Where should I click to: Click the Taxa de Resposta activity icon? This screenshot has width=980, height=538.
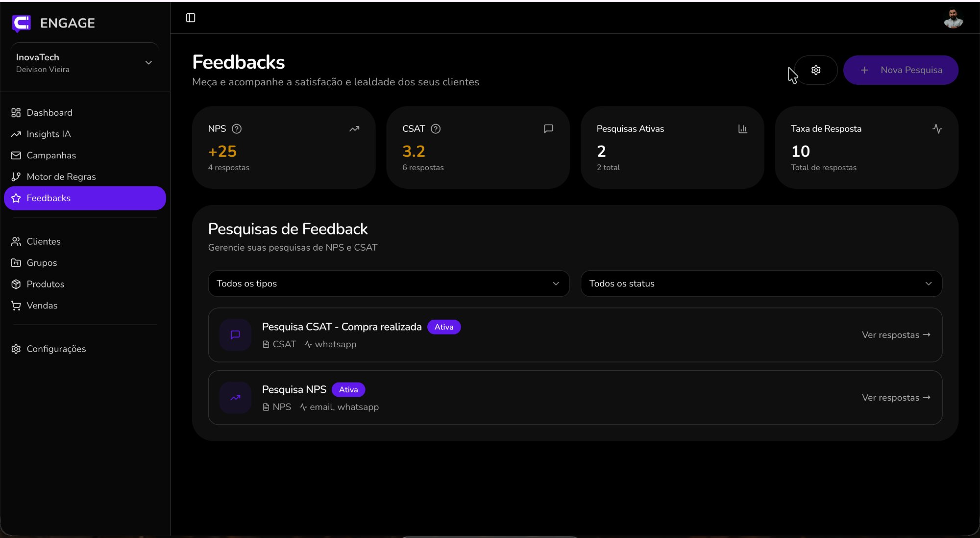937,129
